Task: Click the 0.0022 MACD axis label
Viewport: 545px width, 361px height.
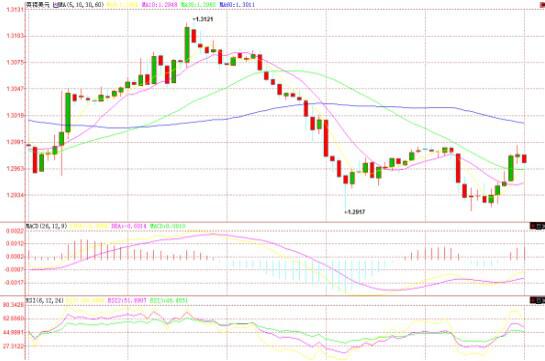Action: 16,231
